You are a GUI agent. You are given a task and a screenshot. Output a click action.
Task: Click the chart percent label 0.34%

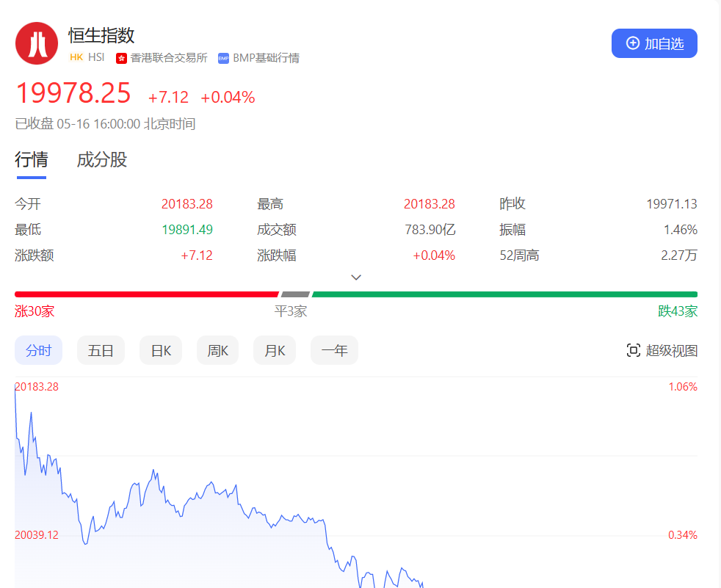click(683, 535)
